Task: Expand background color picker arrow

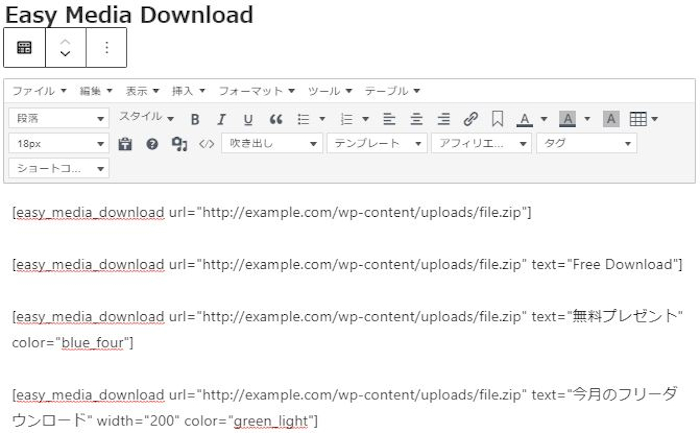Action: [587, 119]
